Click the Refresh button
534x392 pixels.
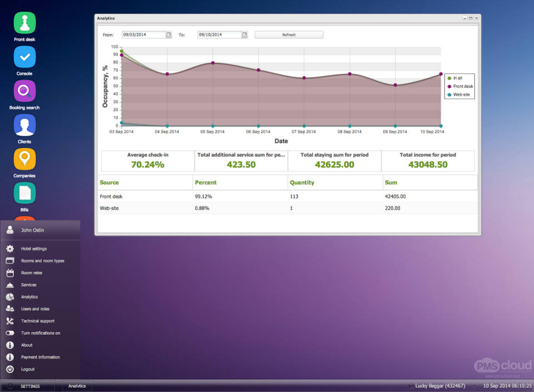pyautogui.click(x=289, y=34)
